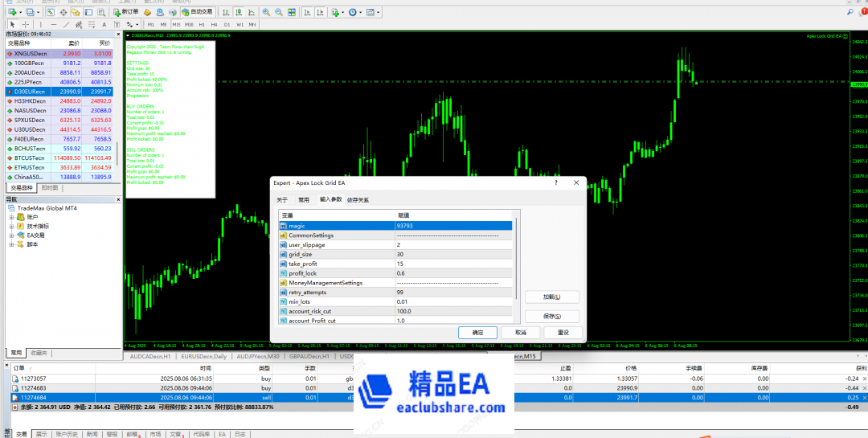This screenshot has height=438, width=868.
Task: Select the crosshair cursor tool
Action: 25,25
